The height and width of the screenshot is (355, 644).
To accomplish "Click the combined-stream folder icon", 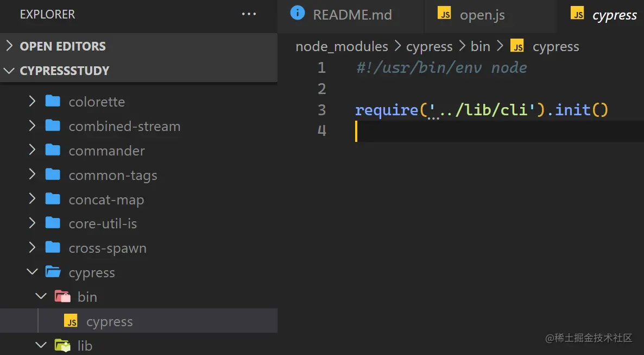I will pyautogui.click(x=53, y=126).
